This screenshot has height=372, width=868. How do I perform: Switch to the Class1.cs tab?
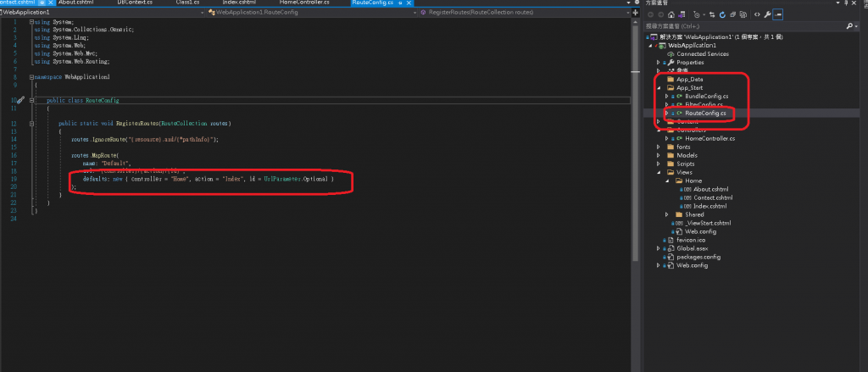[187, 3]
